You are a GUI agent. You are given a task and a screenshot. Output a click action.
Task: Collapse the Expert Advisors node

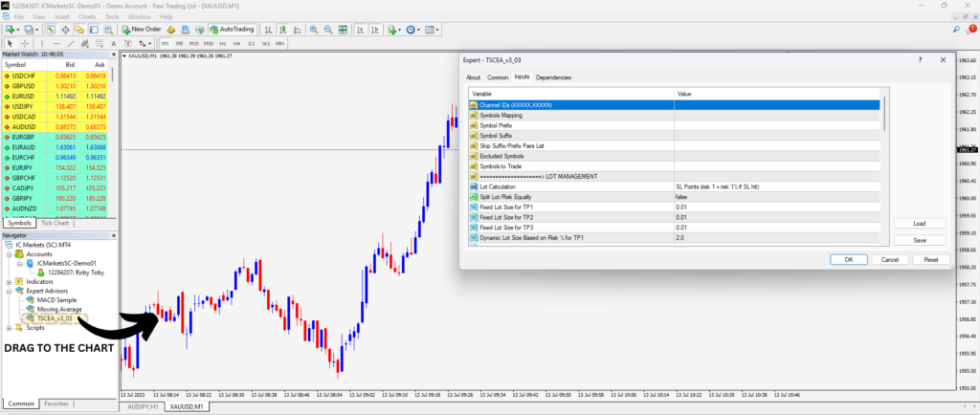10,291
